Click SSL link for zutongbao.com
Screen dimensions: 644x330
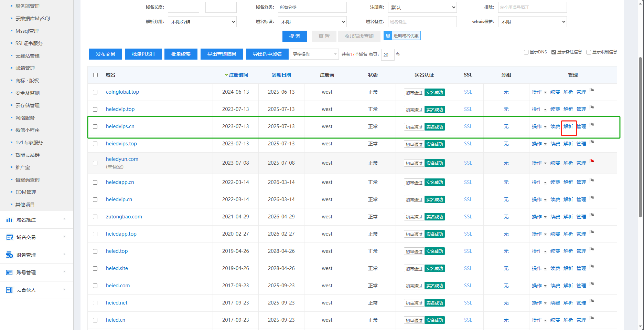click(468, 217)
